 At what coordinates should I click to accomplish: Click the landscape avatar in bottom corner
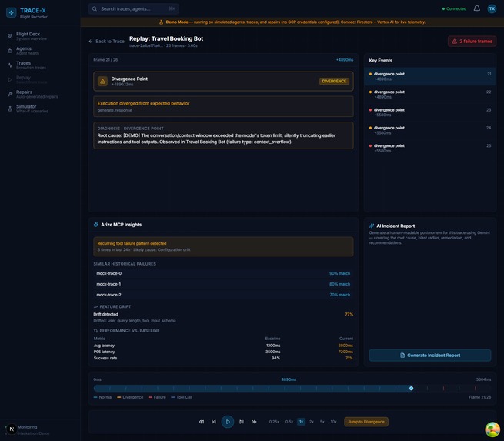click(x=492, y=429)
